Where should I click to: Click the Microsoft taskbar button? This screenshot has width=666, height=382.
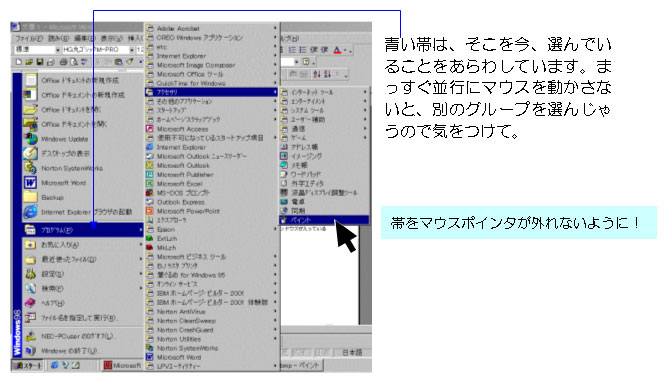(123, 365)
